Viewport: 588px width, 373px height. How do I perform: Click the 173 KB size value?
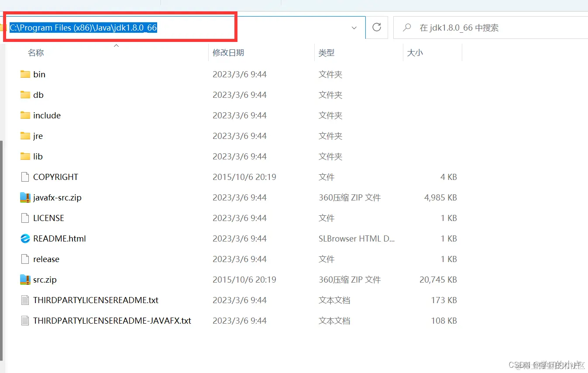[x=444, y=300]
